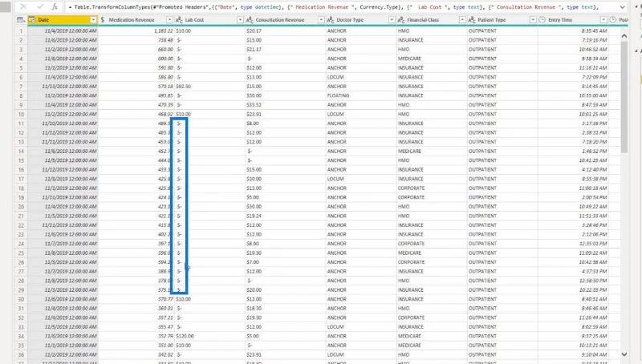The width and height of the screenshot is (642, 364).
Task: Click the Date column datetime type icon
Action: [32, 19]
